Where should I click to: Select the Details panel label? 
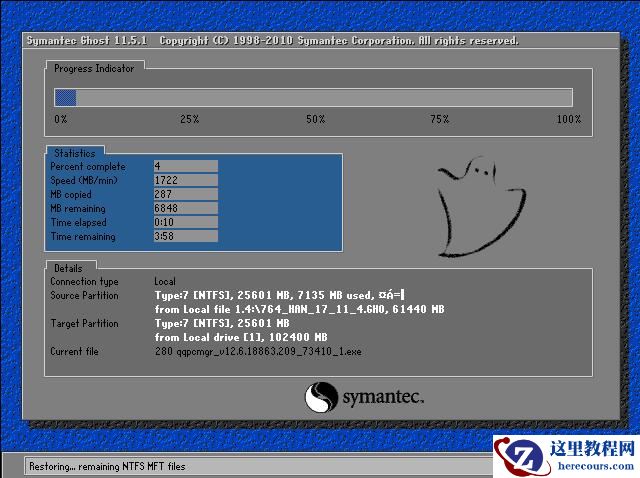pyautogui.click(x=68, y=268)
